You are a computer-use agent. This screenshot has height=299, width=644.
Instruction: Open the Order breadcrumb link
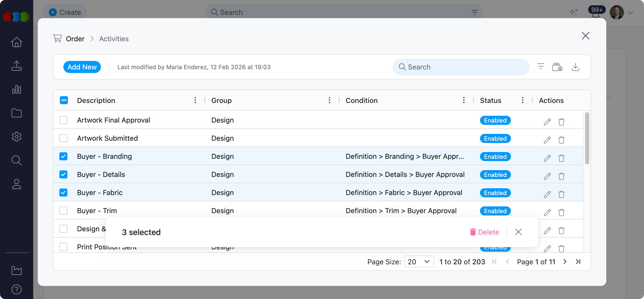pyautogui.click(x=75, y=39)
